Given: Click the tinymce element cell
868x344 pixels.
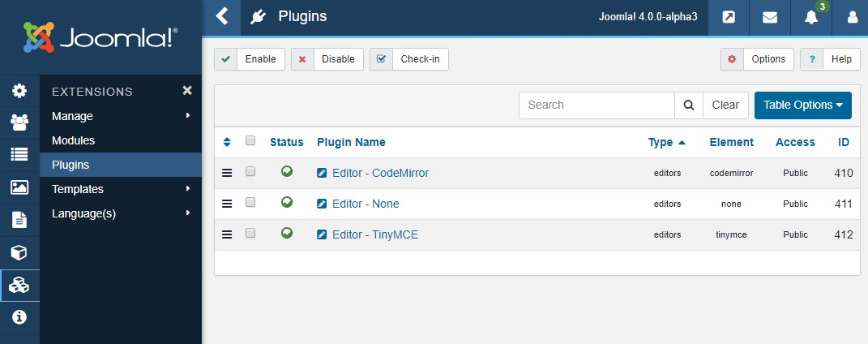Looking at the screenshot, I should coord(731,234).
